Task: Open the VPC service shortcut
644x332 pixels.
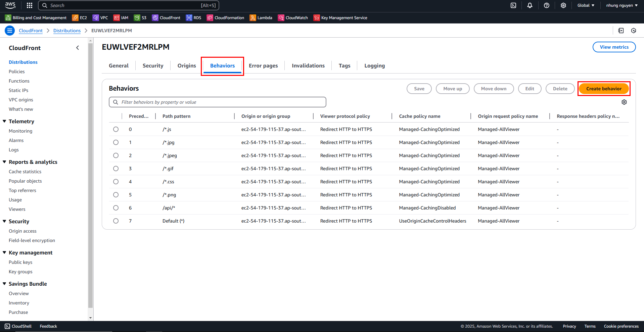Action: click(x=100, y=18)
